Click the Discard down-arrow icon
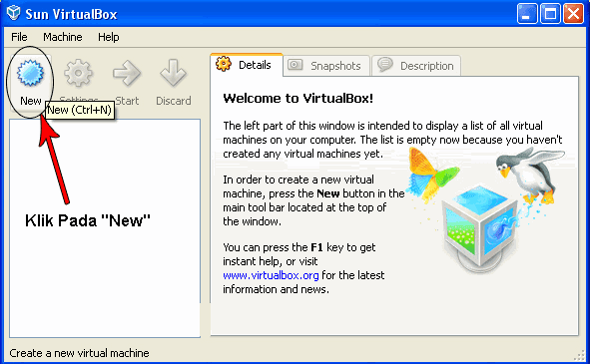 pyautogui.click(x=173, y=73)
